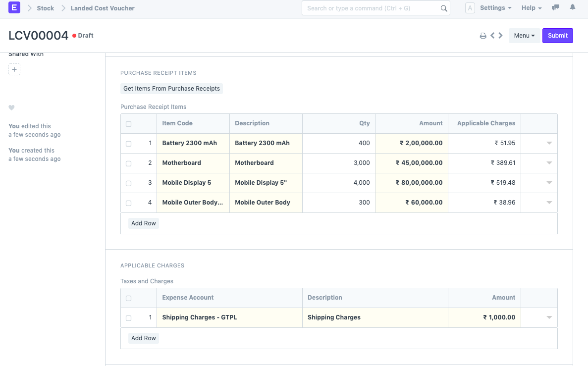The width and height of the screenshot is (588, 366).
Task: Tick checkbox for Battery 2300 mAh row
Action: pos(129,144)
